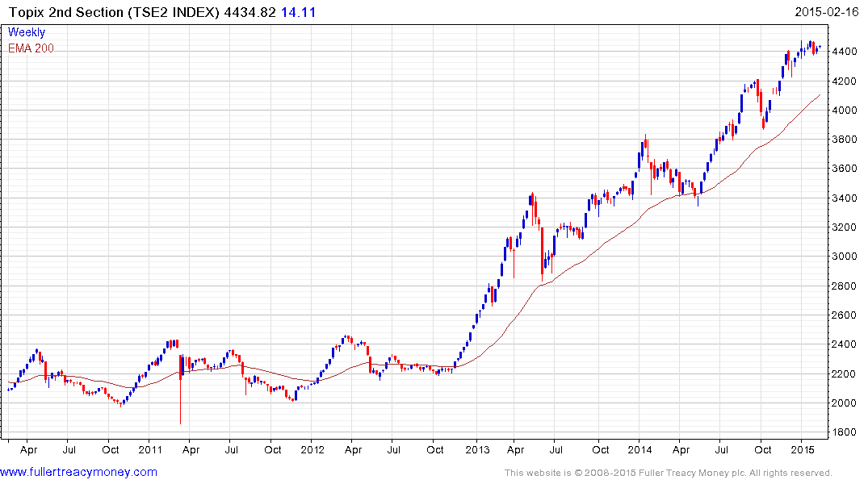Click the 4000 price axis label

pyautogui.click(x=845, y=110)
